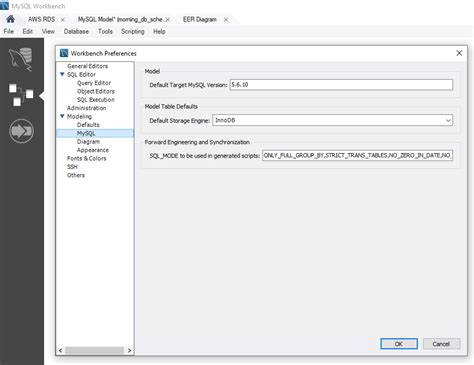Switch to the AWS RDS tab

(41, 19)
